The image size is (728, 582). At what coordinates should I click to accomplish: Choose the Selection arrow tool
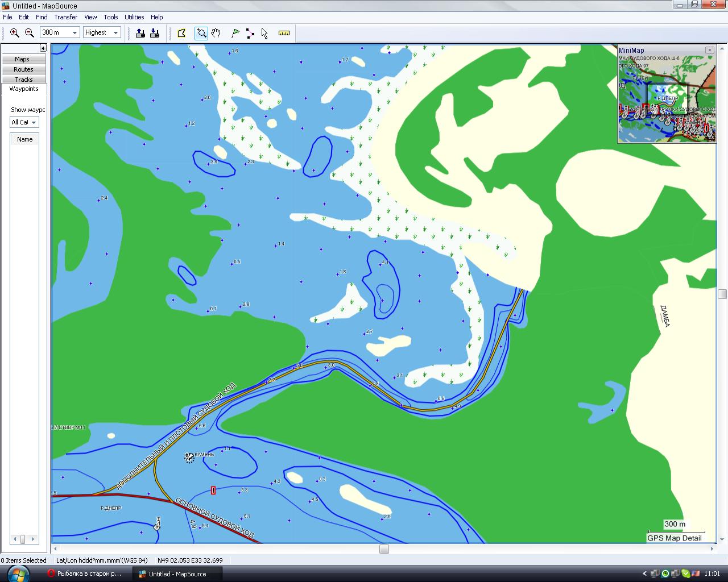pyautogui.click(x=264, y=33)
